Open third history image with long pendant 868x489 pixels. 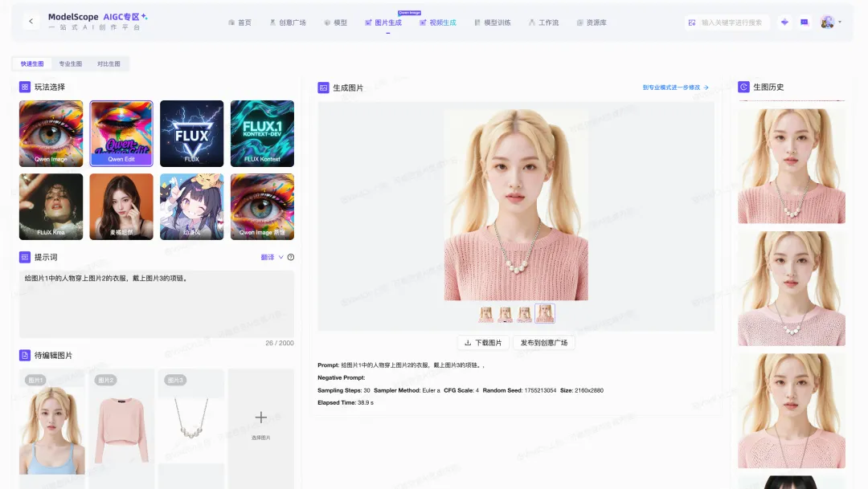792,410
